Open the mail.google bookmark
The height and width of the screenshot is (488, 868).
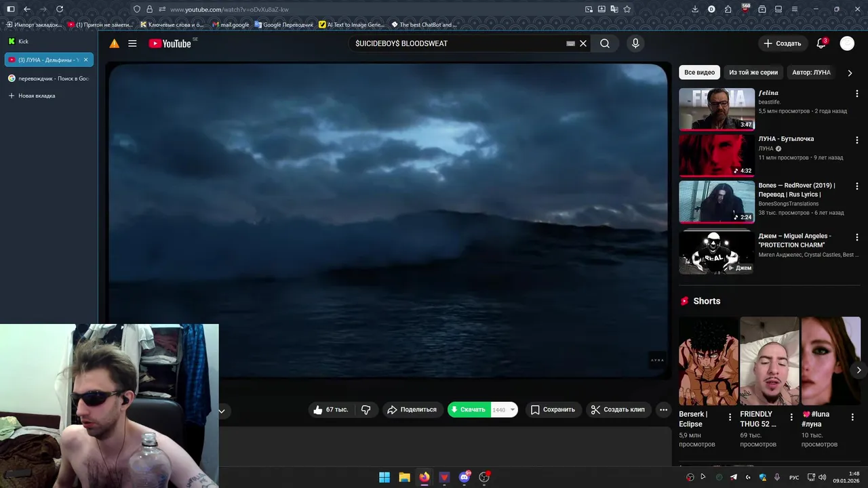(231, 25)
